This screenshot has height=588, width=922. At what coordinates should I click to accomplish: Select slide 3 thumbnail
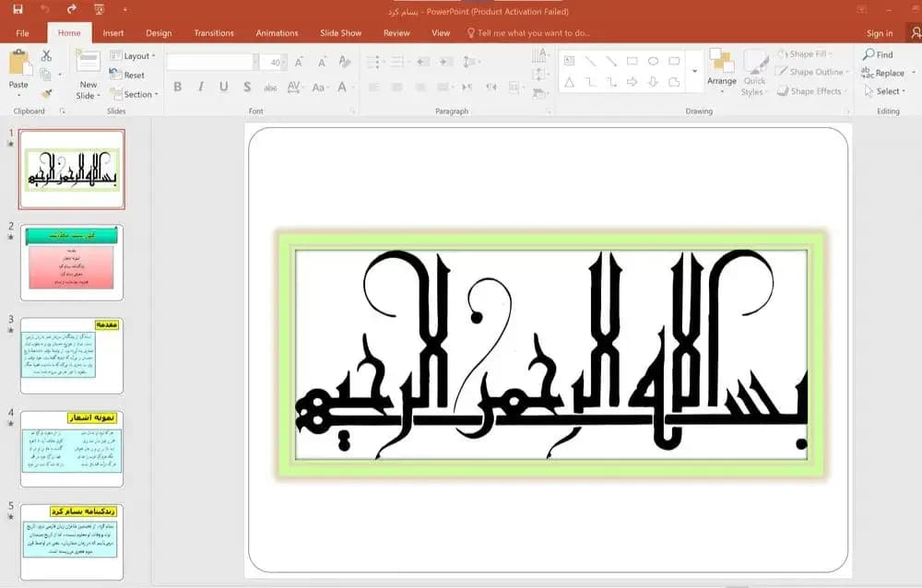72,356
